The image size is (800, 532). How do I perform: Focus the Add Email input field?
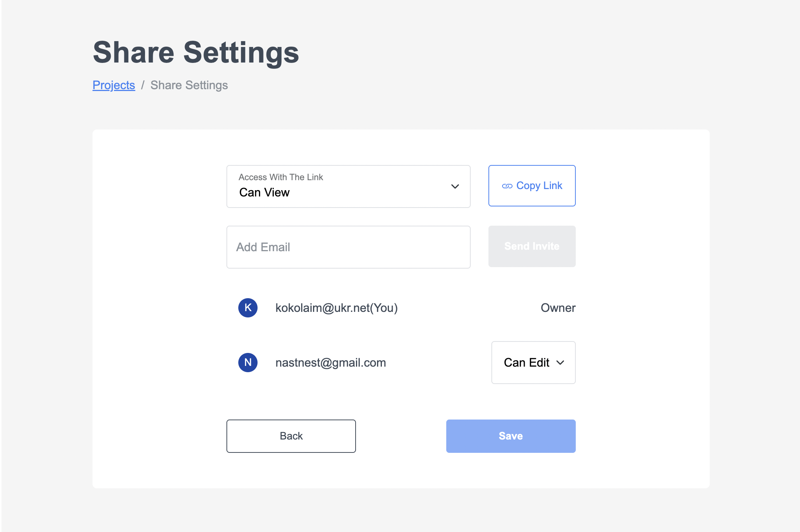click(x=348, y=247)
